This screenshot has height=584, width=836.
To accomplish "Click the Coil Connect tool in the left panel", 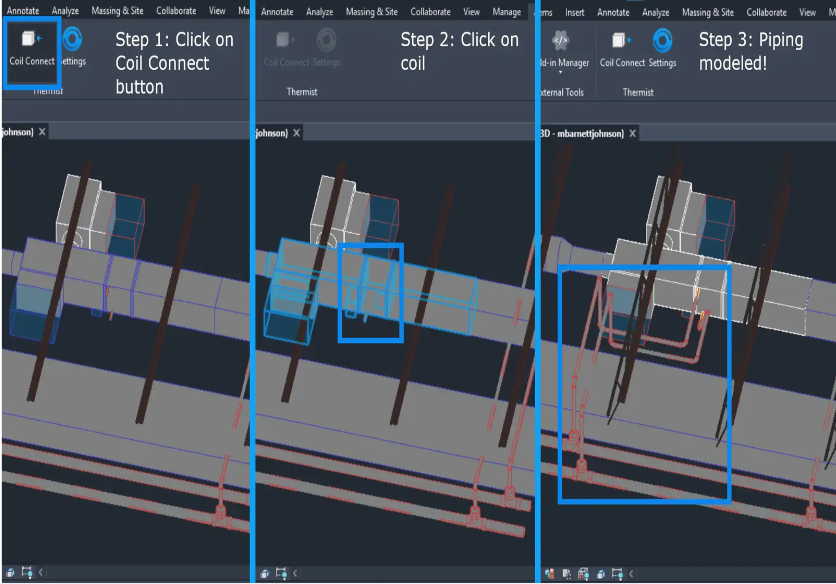I will click(x=32, y=49).
